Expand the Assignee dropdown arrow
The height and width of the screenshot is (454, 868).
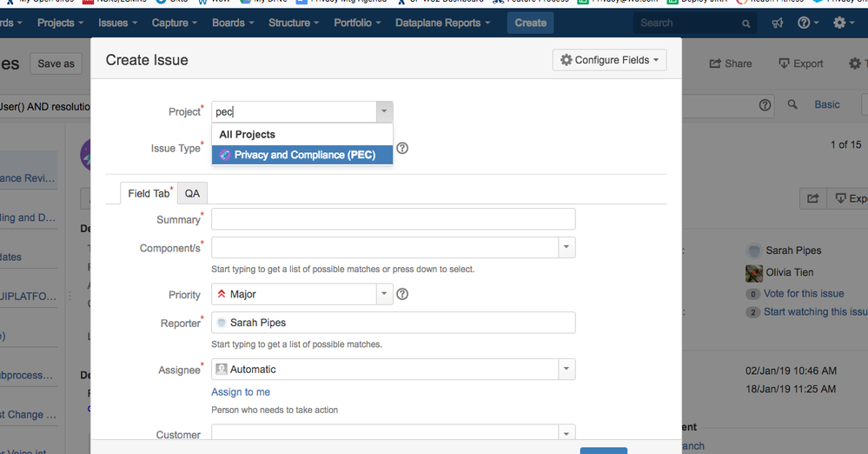pos(567,369)
